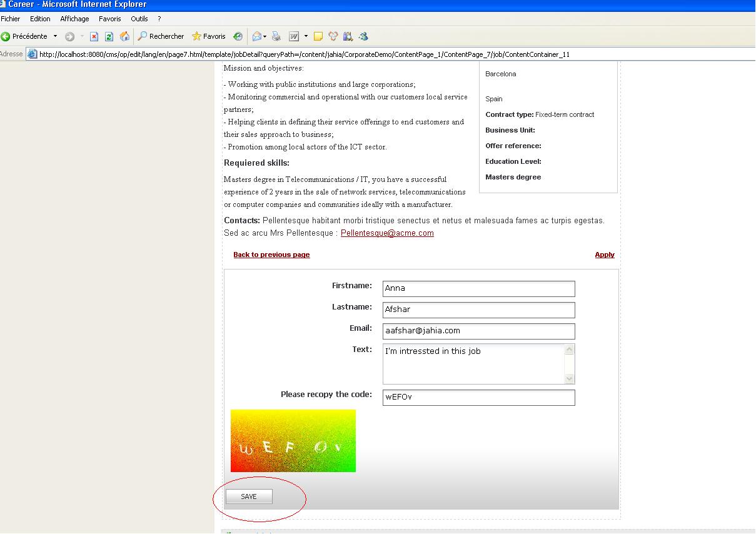Click the Lastname input field
756x534 pixels.
[478, 310]
